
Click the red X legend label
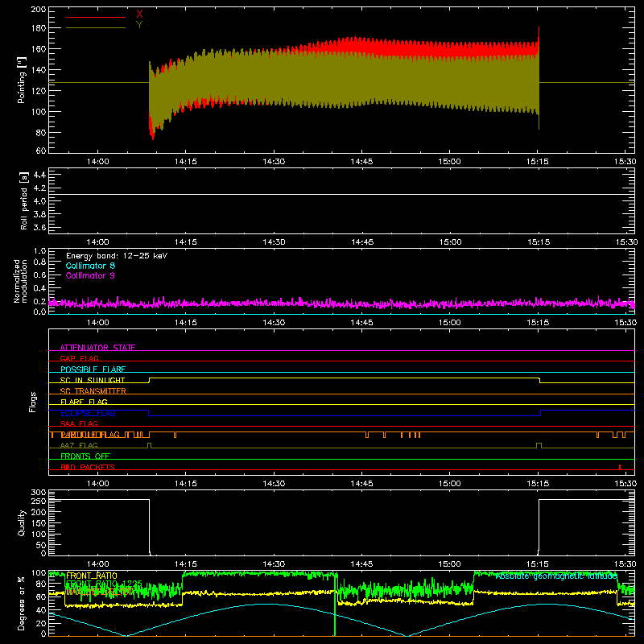[x=139, y=14]
